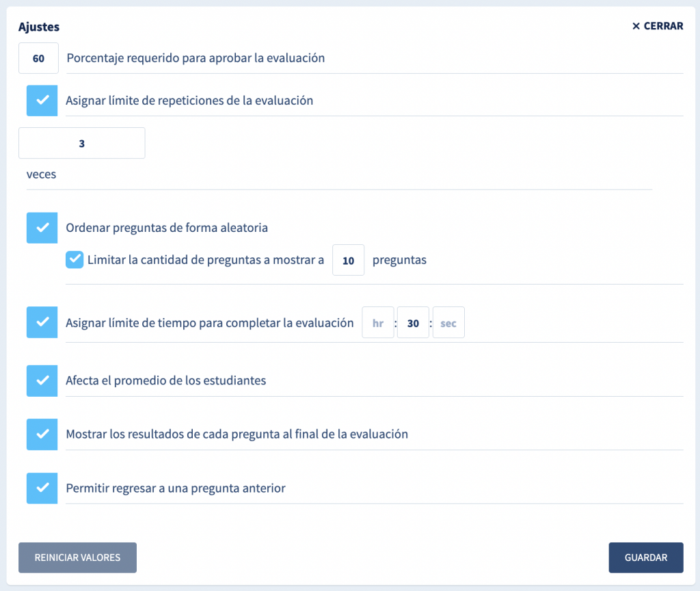Disable the 'Permitir regresar a una pregunta anterior' checkbox
This screenshot has height=591, width=700.
[x=42, y=488]
